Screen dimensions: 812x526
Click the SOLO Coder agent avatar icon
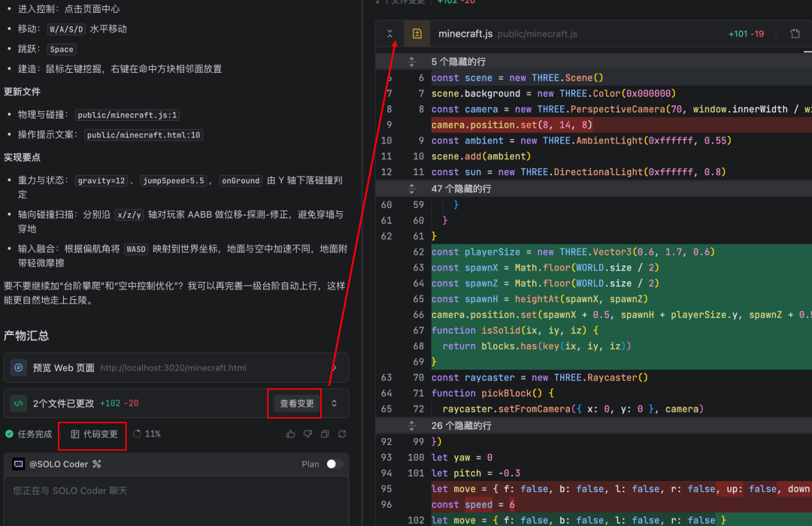18,464
